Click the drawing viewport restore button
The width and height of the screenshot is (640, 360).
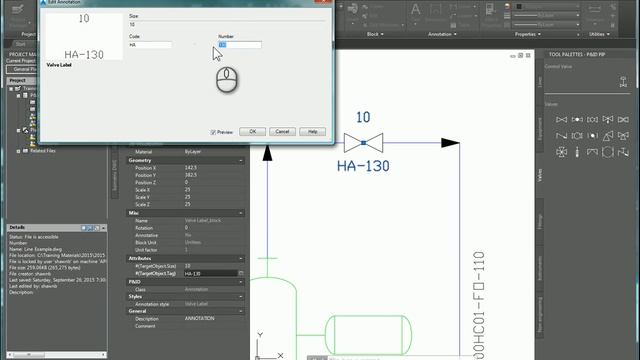[x=520, y=56]
